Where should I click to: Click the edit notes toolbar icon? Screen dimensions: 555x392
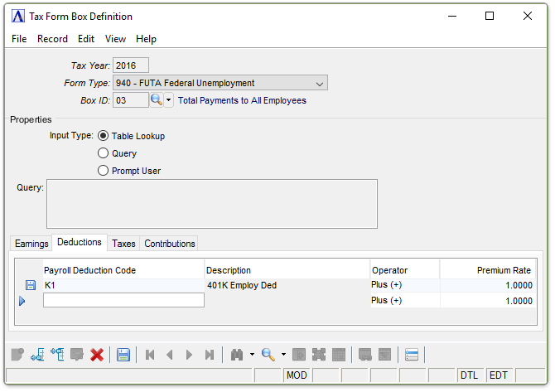[77, 355]
